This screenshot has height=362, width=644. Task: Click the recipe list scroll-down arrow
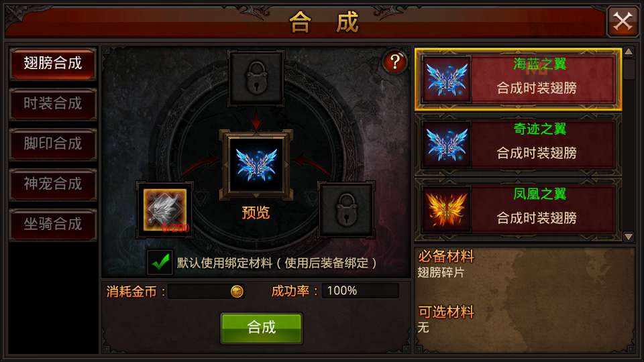[629, 237]
